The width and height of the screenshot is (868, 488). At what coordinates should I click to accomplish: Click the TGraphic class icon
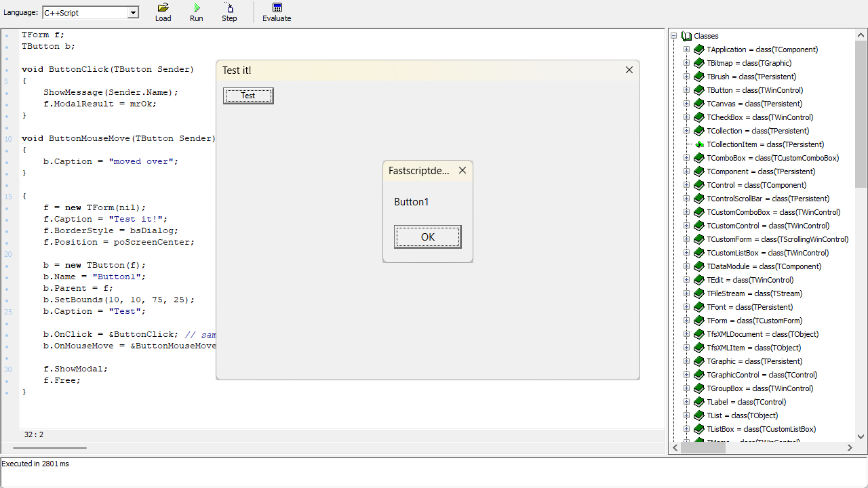pos(699,361)
